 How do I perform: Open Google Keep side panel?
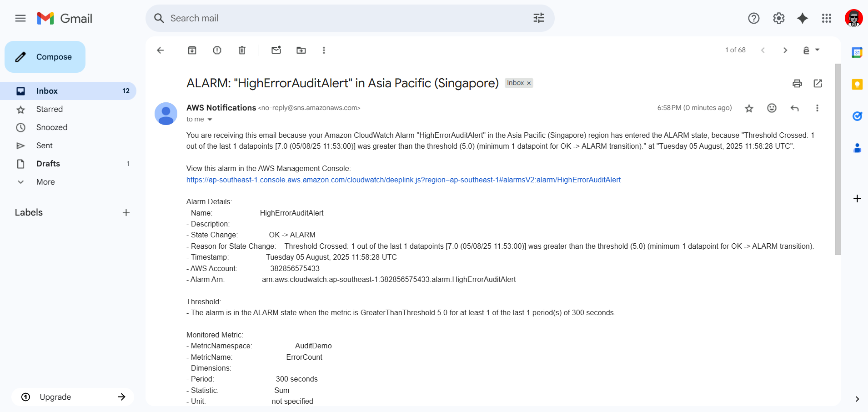pos(857,84)
